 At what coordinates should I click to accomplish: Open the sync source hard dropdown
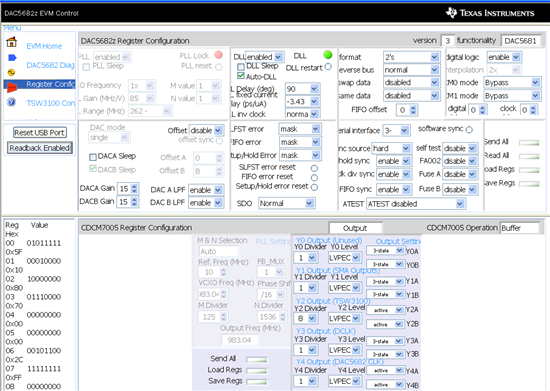pyautogui.click(x=391, y=149)
